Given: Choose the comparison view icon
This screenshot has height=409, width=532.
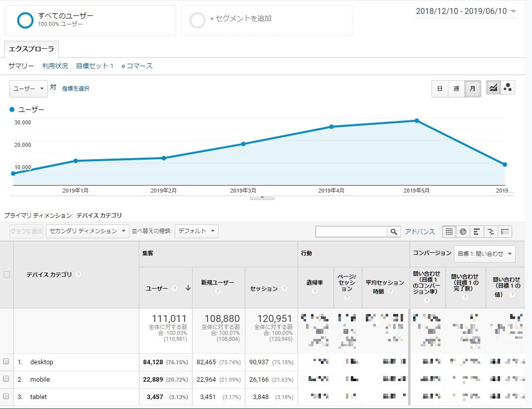Looking at the screenshot, I should 491,231.
